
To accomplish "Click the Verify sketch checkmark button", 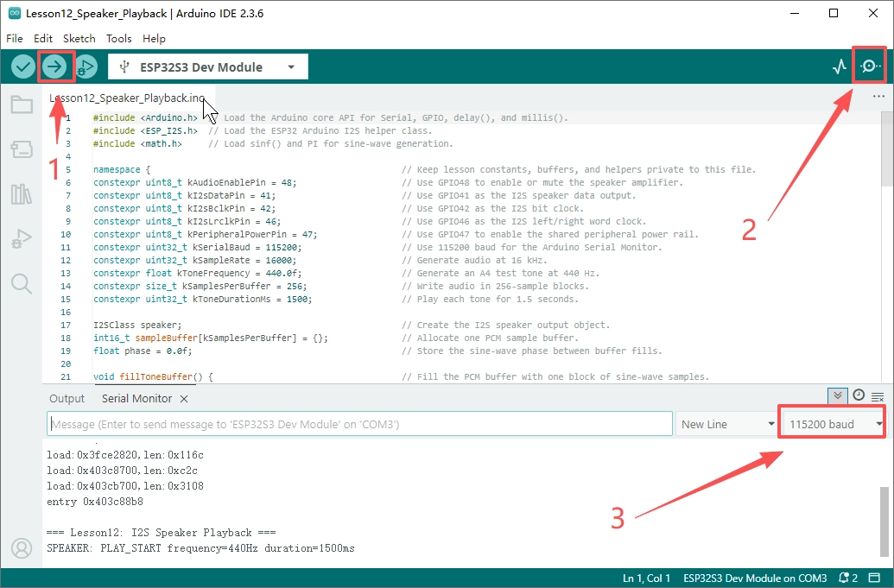I will (23, 66).
